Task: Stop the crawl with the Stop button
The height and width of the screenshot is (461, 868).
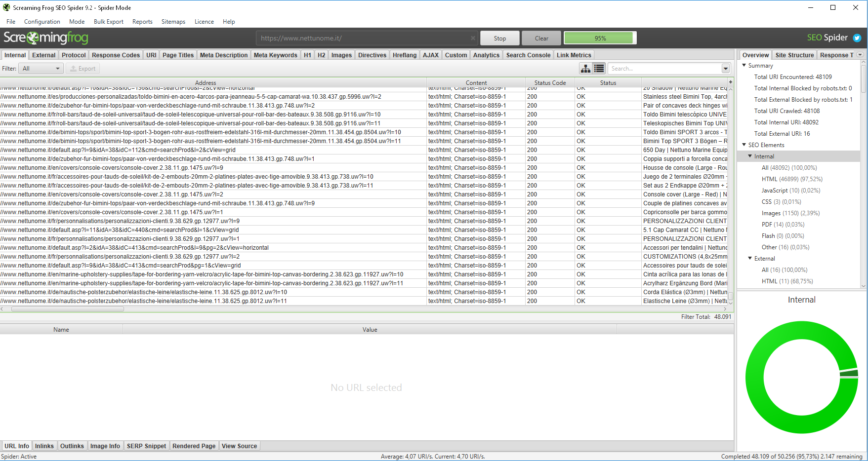Action: [500, 38]
